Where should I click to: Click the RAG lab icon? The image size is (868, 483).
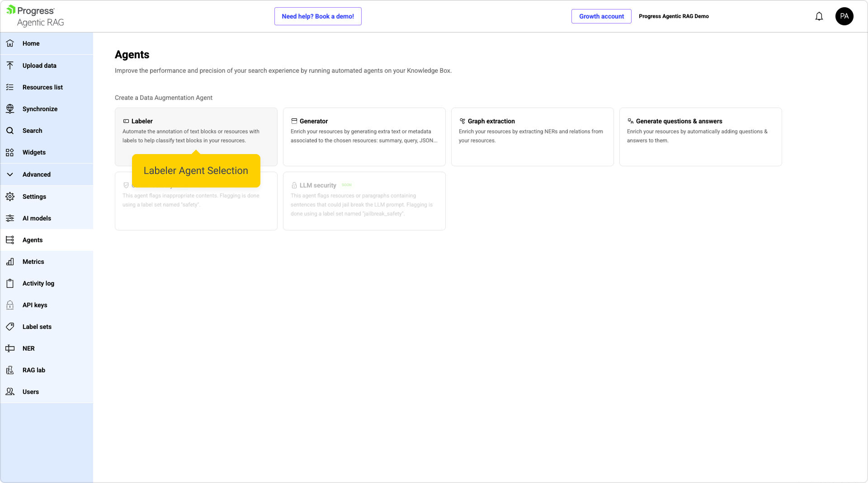[x=10, y=370]
